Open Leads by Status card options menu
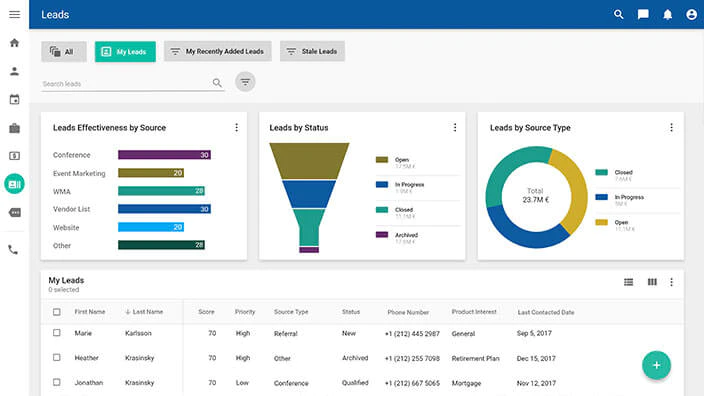 [x=455, y=128]
